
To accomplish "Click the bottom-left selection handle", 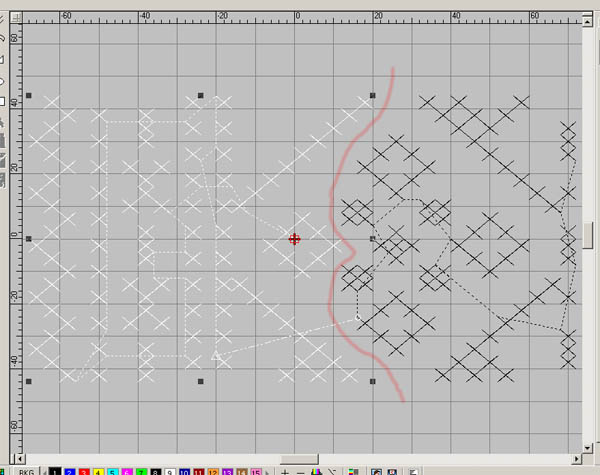I will [x=29, y=382].
